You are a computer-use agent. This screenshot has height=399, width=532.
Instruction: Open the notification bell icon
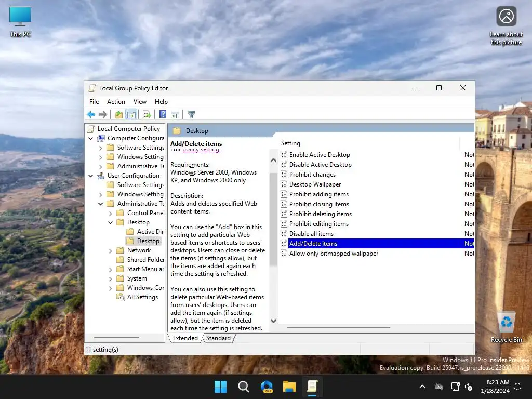click(518, 387)
